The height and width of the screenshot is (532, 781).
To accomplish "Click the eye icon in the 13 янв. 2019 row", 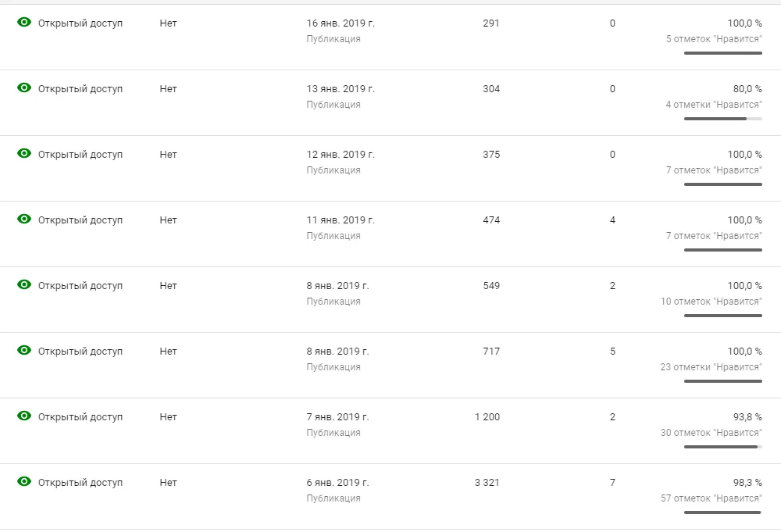I will [24, 88].
